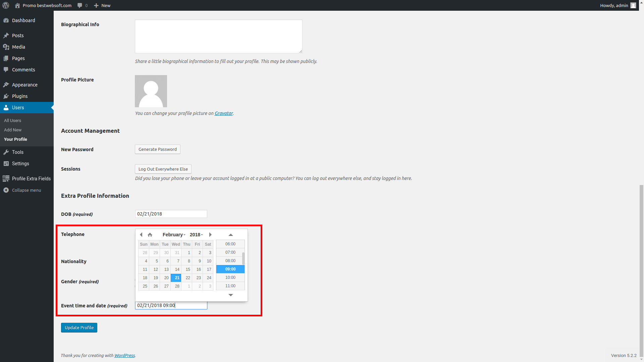Expand the 2018 year dropdown
This screenshot has height=362, width=644.
point(196,234)
